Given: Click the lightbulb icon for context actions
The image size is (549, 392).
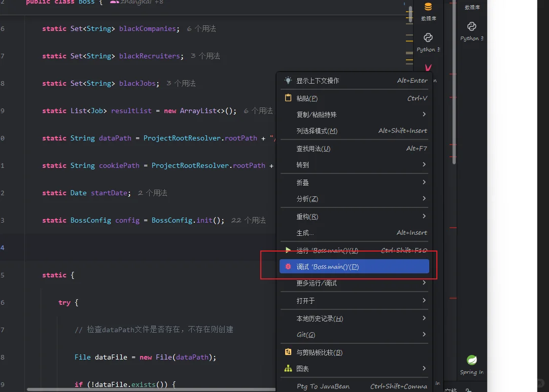Looking at the screenshot, I should [288, 80].
